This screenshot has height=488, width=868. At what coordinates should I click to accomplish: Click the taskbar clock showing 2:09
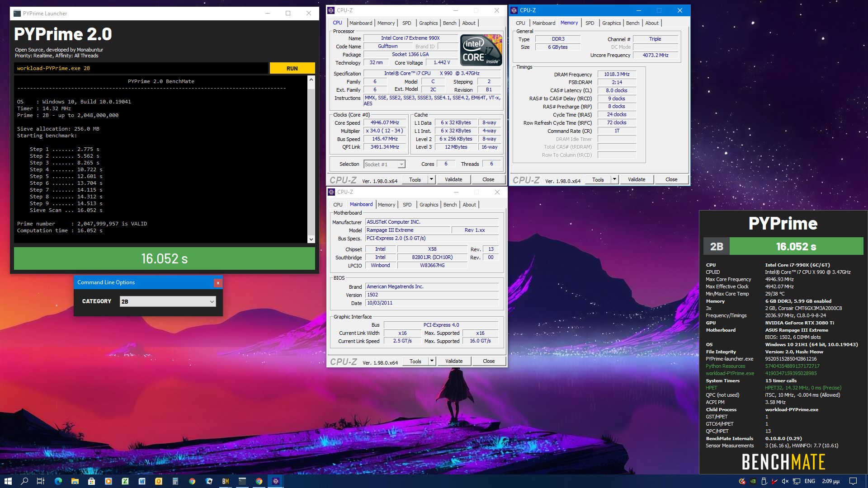pyautogui.click(x=831, y=481)
